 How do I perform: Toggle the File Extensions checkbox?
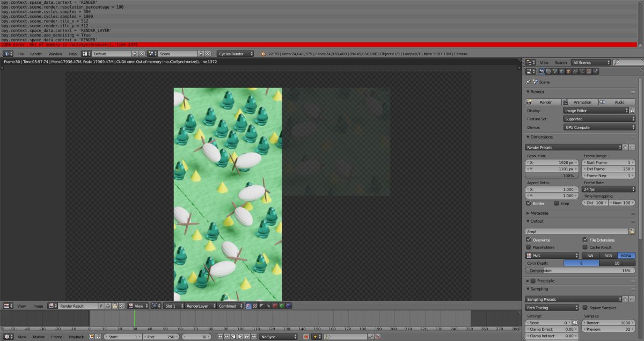[x=585, y=240]
